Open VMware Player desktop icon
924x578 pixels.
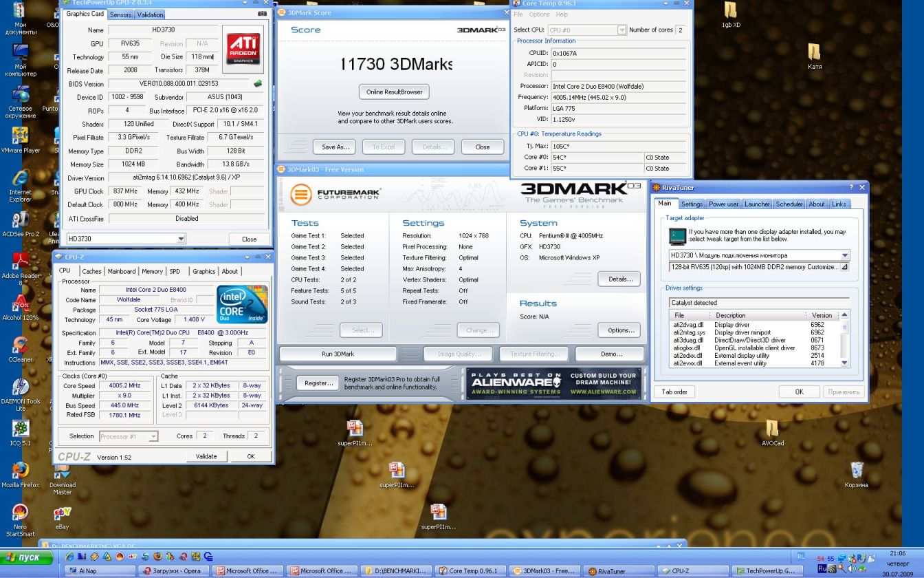tap(21, 140)
